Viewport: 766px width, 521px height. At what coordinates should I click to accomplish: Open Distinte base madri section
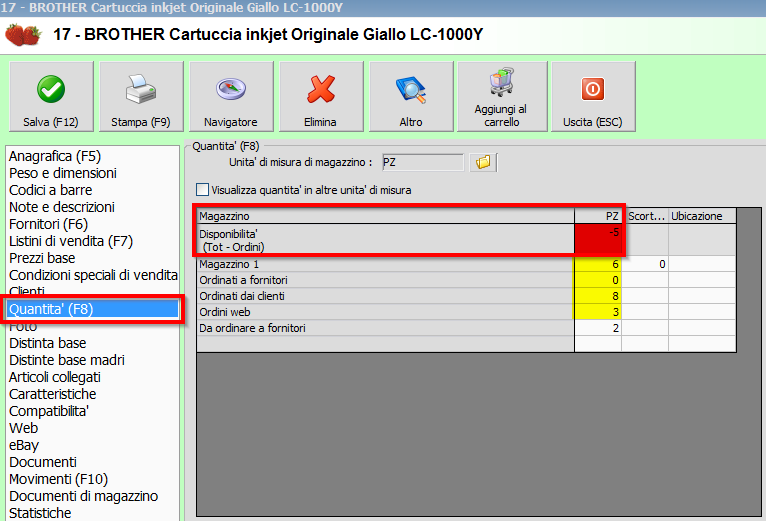click(67, 360)
